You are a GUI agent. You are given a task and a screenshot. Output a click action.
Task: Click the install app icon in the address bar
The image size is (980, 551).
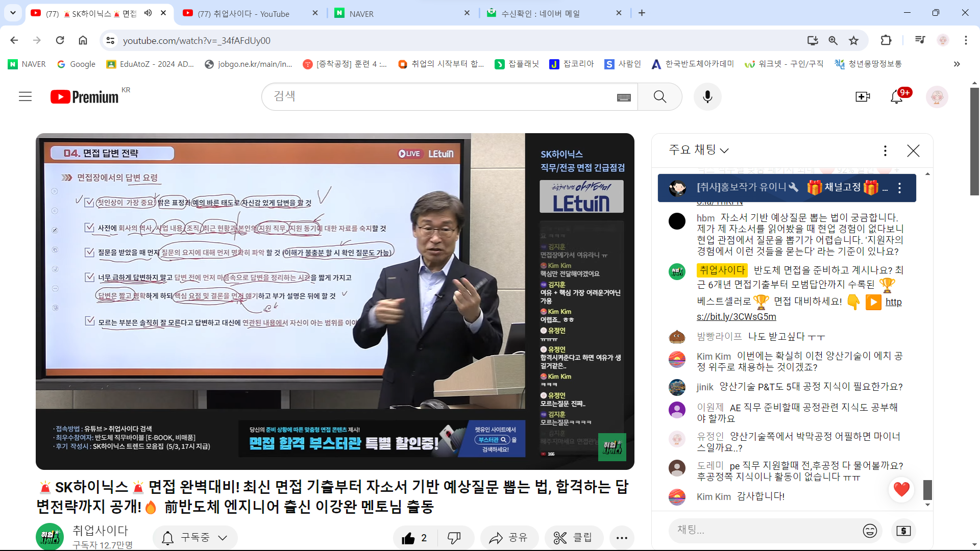click(x=813, y=40)
